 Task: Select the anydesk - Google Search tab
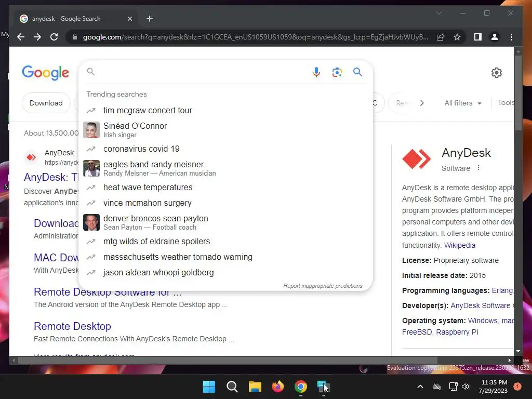click(x=76, y=19)
